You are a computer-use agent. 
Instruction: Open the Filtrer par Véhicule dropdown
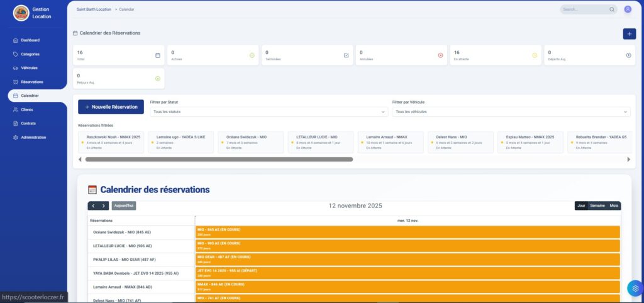(511, 112)
